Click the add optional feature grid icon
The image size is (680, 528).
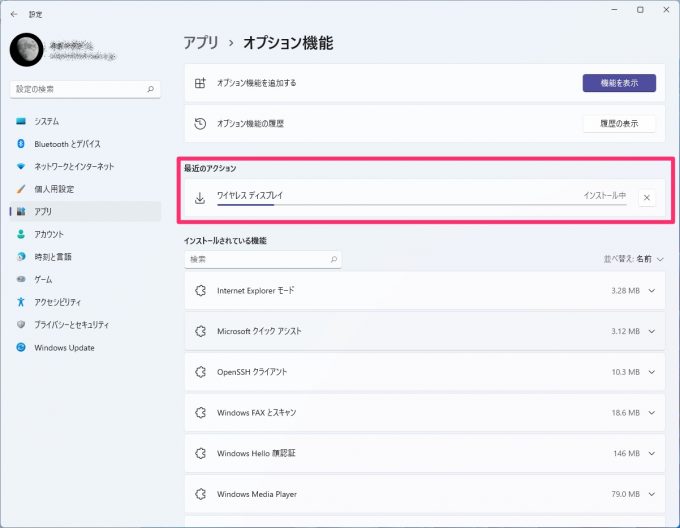[x=200, y=83]
